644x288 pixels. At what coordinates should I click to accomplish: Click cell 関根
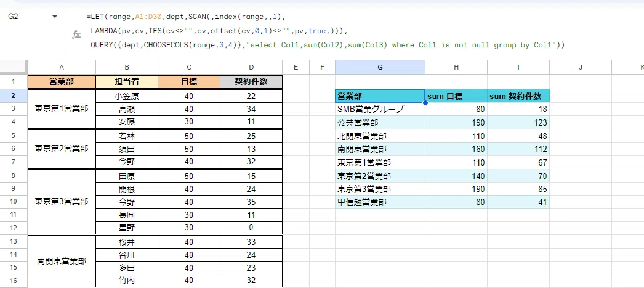(x=127, y=189)
